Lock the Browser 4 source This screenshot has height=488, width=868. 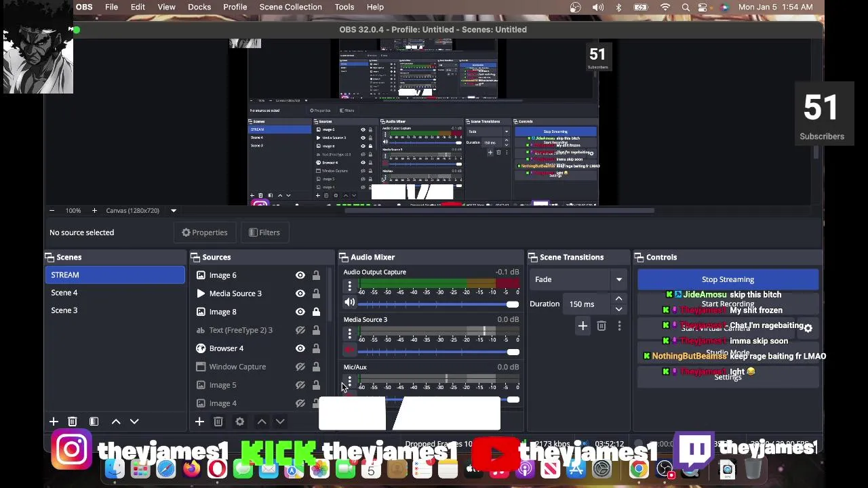(316, 348)
